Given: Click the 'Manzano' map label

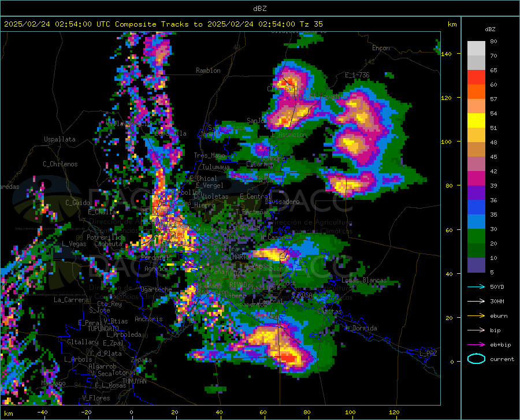Looking at the screenshot, I should pyautogui.click(x=53, y=383).
